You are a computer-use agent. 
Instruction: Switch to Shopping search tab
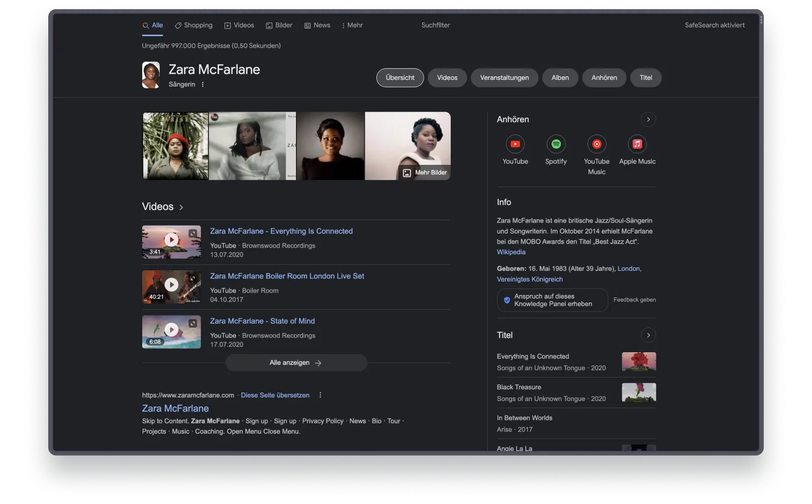coord(193,25)
